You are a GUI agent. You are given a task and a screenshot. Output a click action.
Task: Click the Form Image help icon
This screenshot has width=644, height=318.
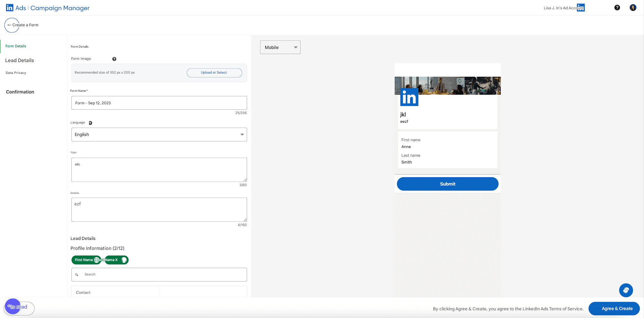coord(114,59)
